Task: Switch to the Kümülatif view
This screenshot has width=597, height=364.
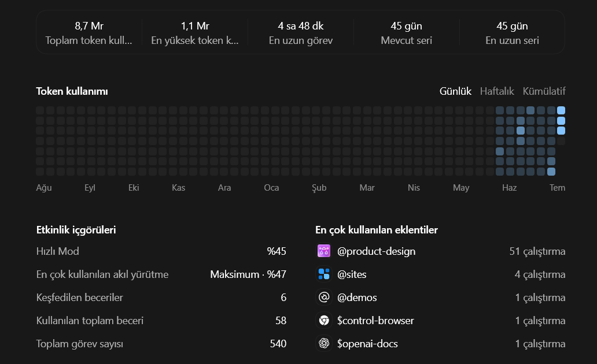Action: pos(544,91)
